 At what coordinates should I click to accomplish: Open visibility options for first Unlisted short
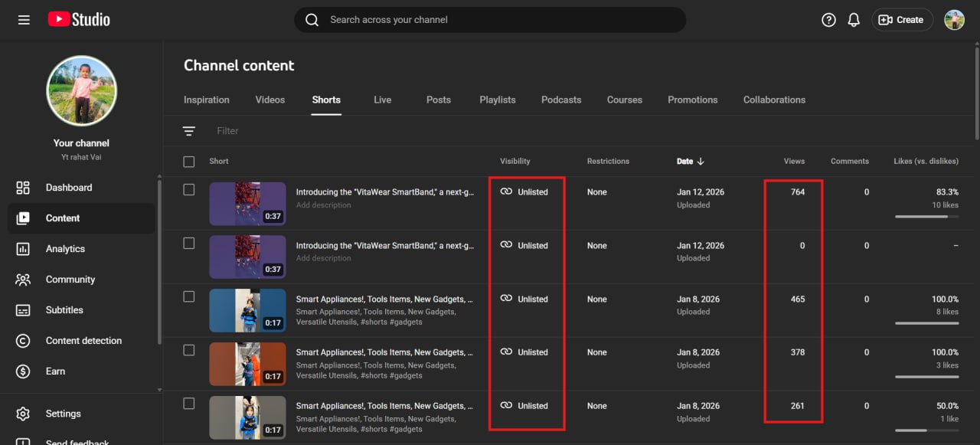click(x=525, y=192)
